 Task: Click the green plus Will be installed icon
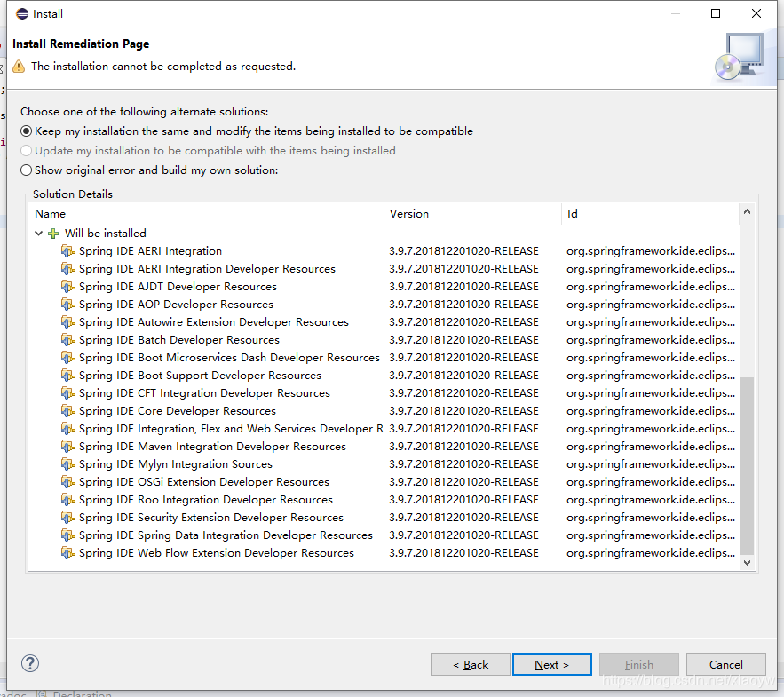[53, 234]
